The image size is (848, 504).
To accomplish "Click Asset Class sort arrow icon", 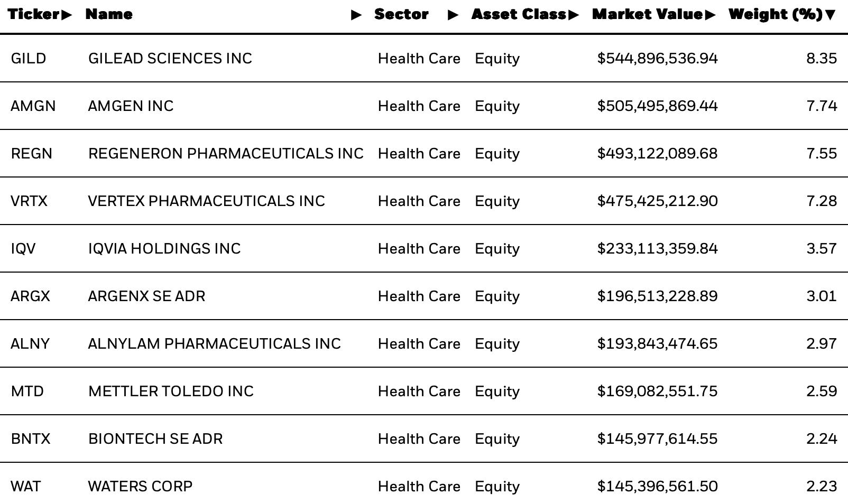I will (574, 15).
